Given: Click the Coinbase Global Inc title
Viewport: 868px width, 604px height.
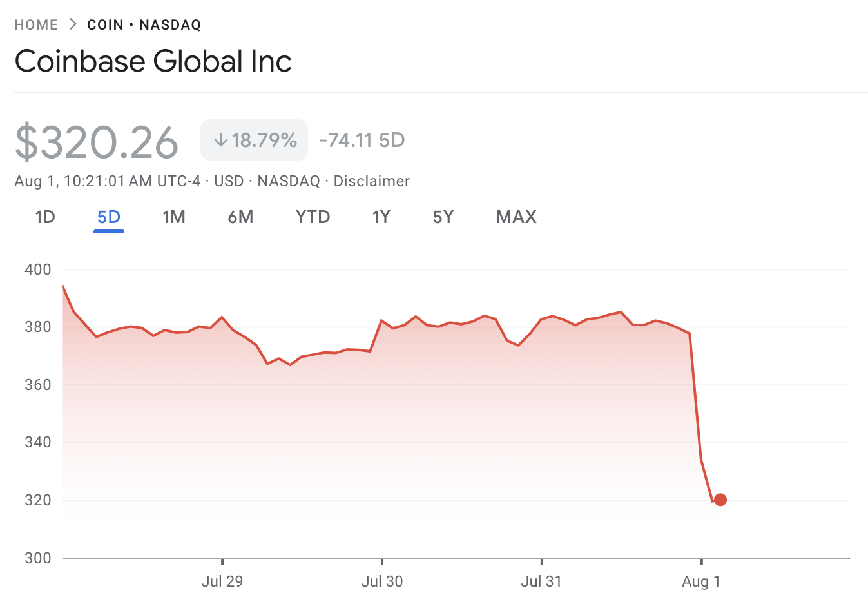Looking at the screenshot, I should tap(153, 61).
